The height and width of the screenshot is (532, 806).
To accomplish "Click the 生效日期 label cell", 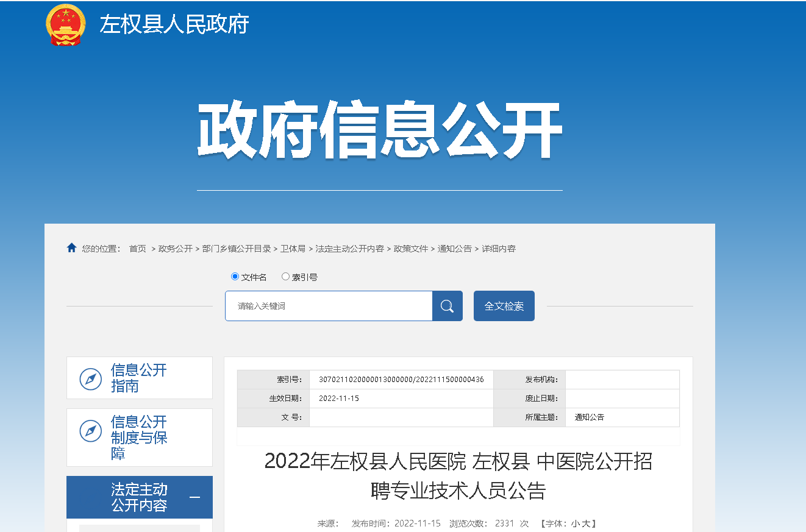I will tap(273, 399).
